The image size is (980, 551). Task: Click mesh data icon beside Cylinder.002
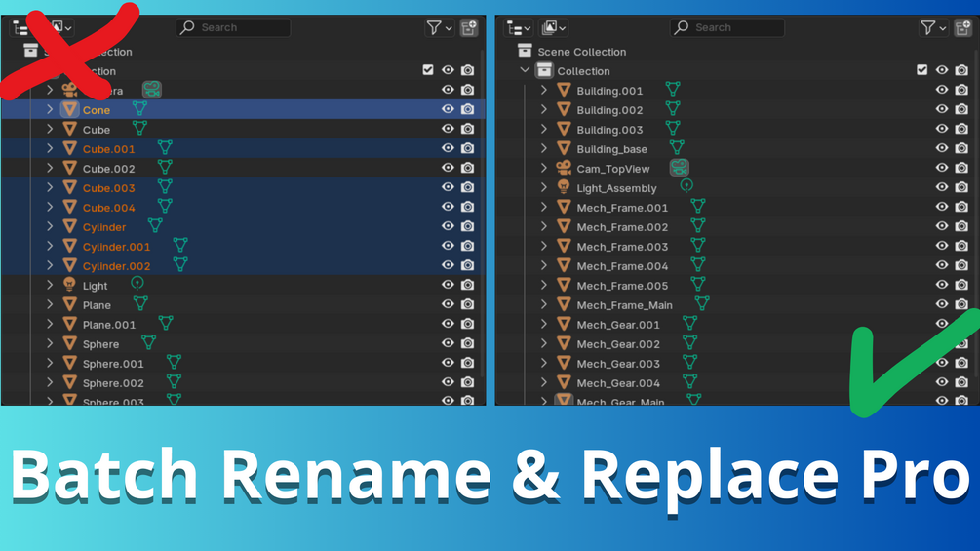click(180, 265)
